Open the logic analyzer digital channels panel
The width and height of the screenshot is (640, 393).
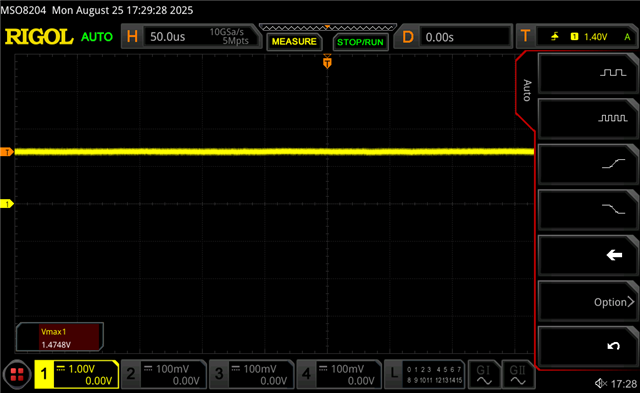click(x=425, y=374)
